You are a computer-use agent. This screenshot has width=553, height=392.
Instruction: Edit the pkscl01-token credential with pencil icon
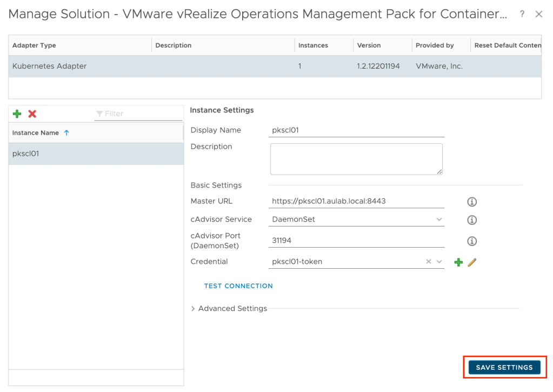pos(471,262)
